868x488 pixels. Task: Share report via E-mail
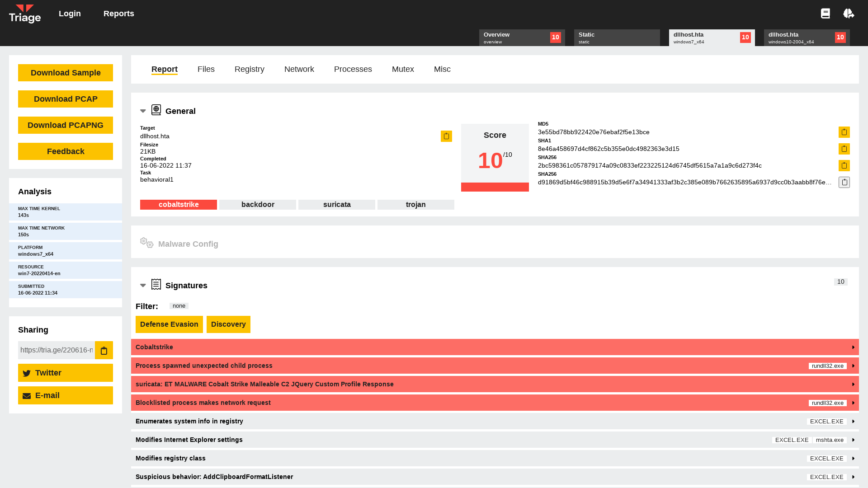coord(66,395)
